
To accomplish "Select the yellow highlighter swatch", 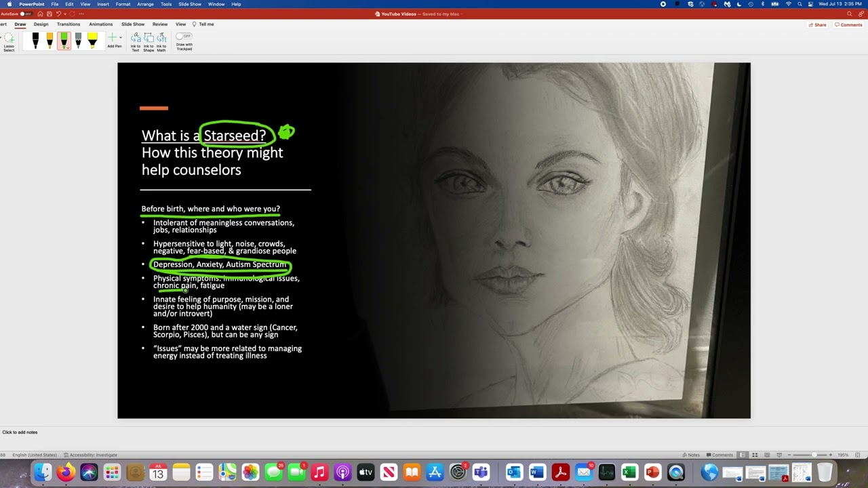I will pos(92,41).
